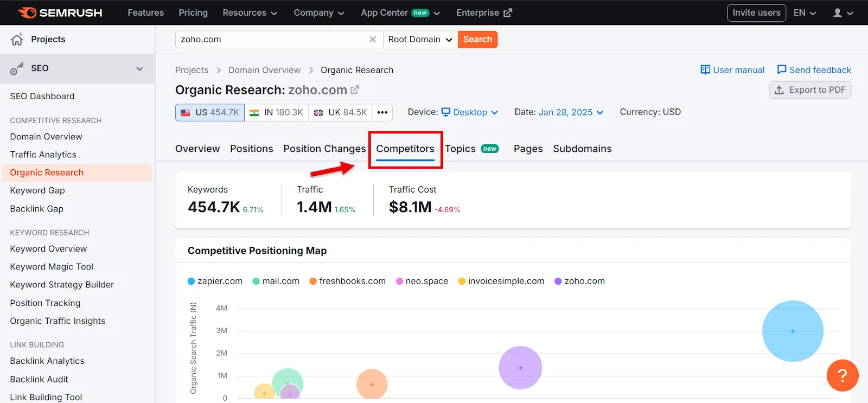The image size is (868, 403).
Task: Switch to the Competitors tab
Action: pyautogui.click(x=405, y=149)
